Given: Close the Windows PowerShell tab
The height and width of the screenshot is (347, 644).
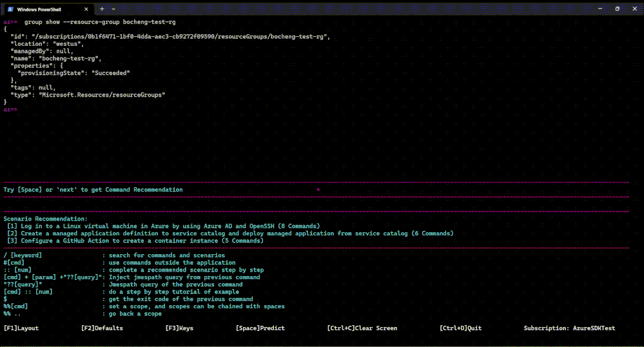Looking at the screenshot, I should [x=86, y=9].
